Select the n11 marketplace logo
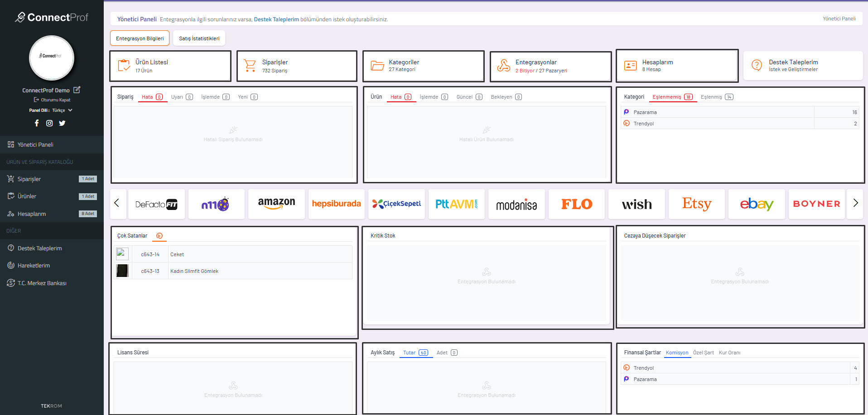The image size is (868, 415). (216, 204)
